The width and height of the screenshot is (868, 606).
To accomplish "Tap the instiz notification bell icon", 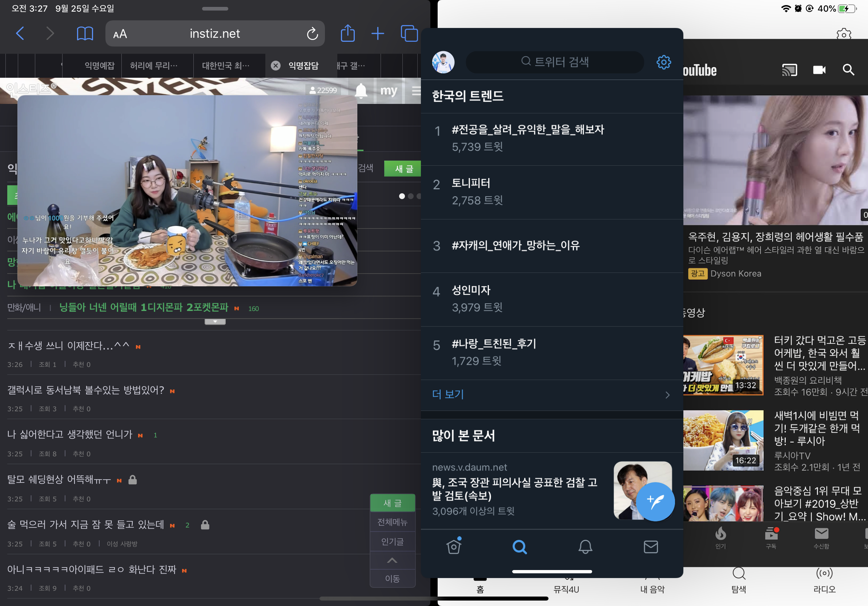I will point(361,91).
